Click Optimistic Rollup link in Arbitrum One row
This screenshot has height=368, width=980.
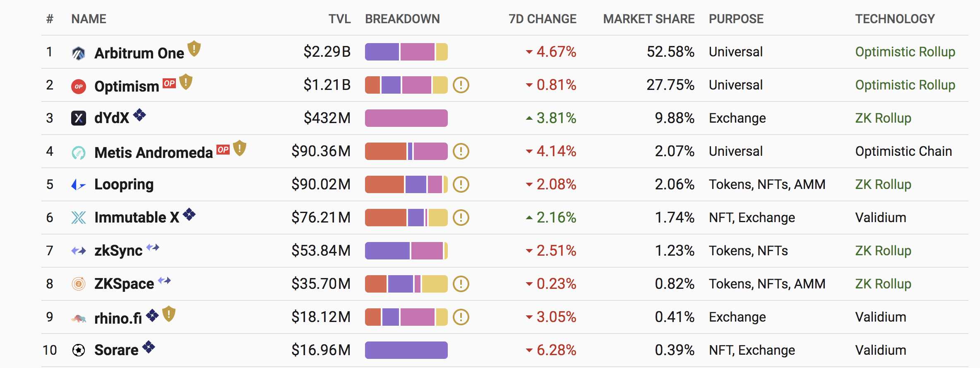coord(905,52)
